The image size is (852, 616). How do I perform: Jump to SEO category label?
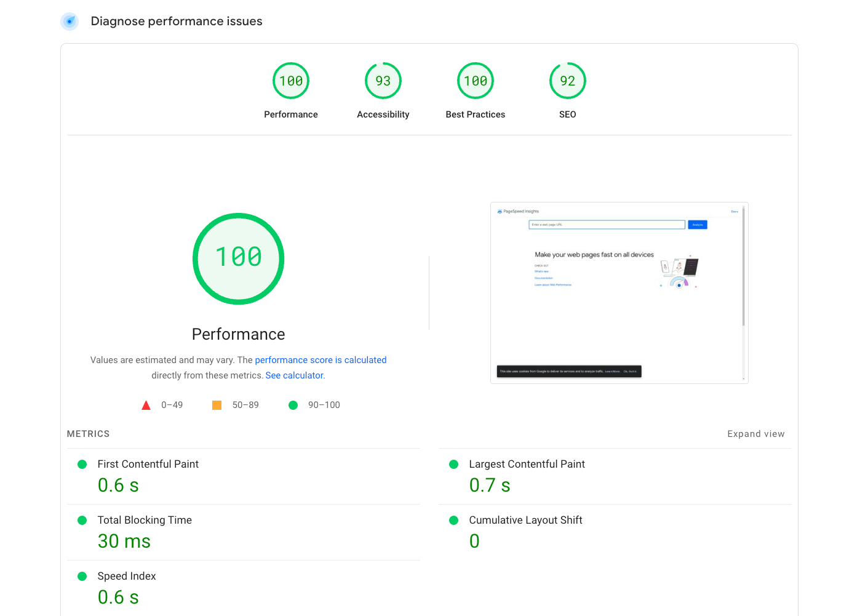(x=568, y=114)
